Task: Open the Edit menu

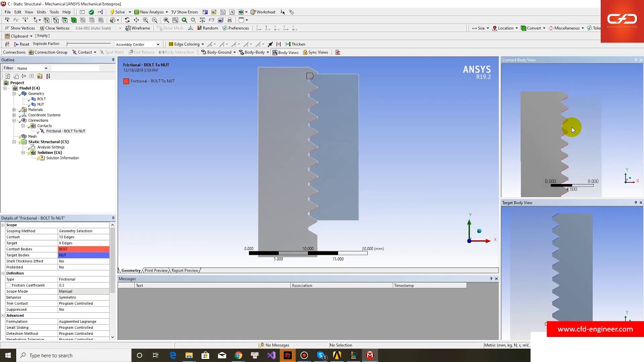Action: (18, 12)
